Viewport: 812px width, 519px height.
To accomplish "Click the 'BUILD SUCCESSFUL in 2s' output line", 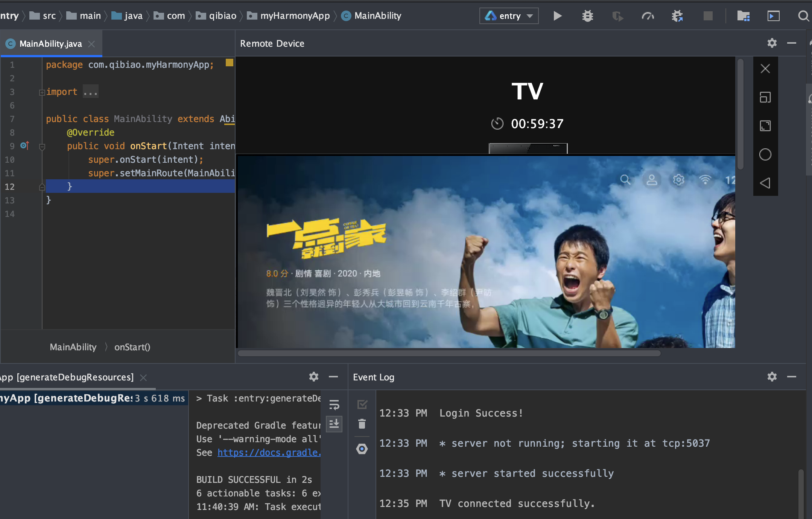I will (x=254, y=479).
